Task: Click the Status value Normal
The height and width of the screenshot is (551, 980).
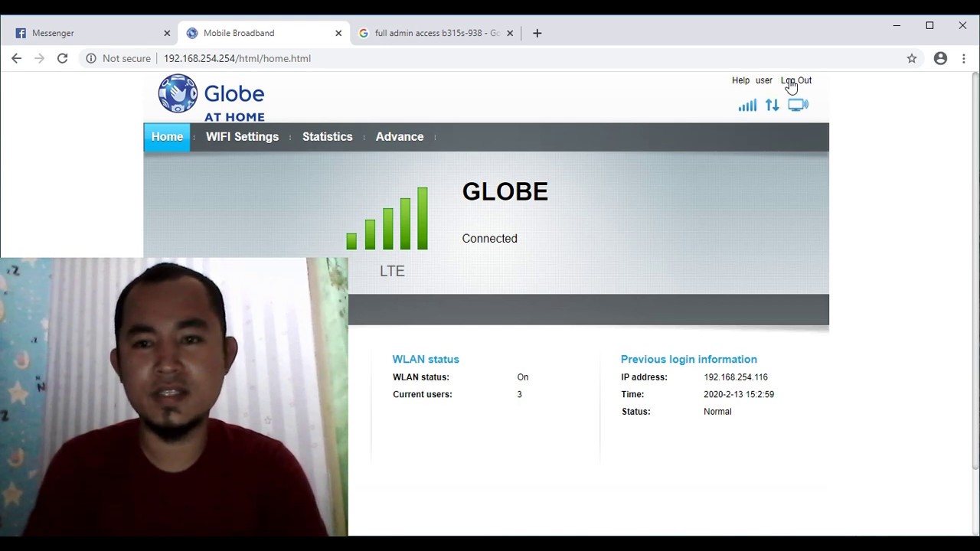Action: point(717,412)
